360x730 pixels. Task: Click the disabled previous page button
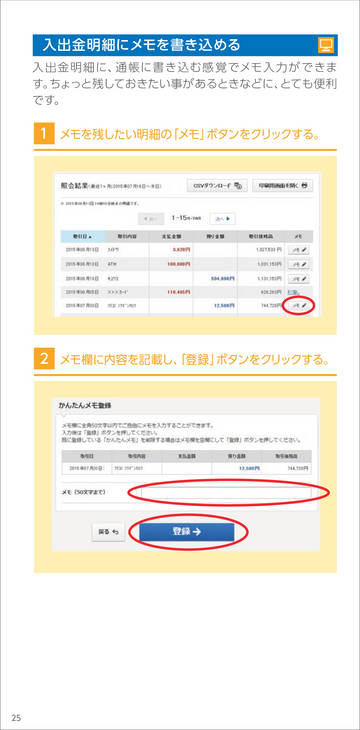[x=151, y=218]
